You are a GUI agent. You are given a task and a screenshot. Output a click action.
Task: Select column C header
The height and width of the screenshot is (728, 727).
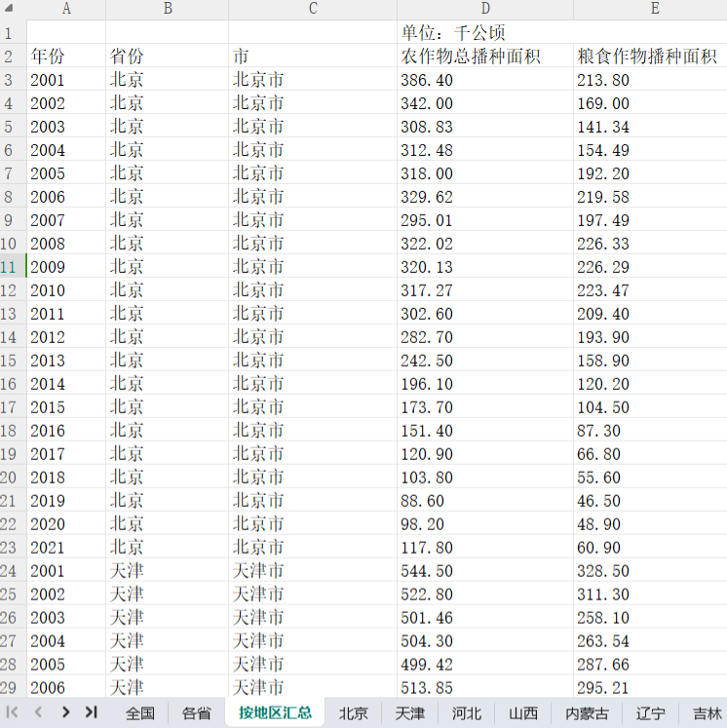click(313, 9)
